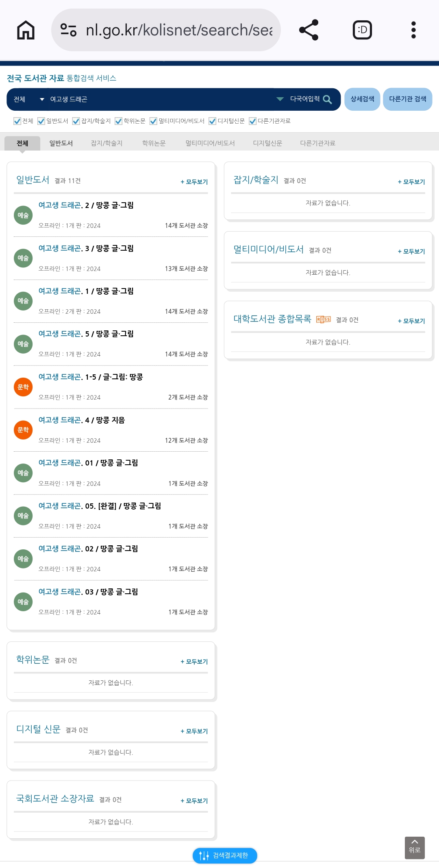Image resolution: width=439 pixels, height=868 pixels.
Task: Toggle the 학위논문 checkbox
Action: (118, 121)
